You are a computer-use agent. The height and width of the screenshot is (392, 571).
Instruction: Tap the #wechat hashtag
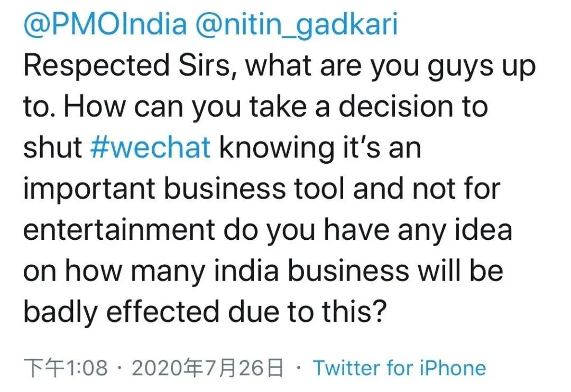(x=150, y=147)
